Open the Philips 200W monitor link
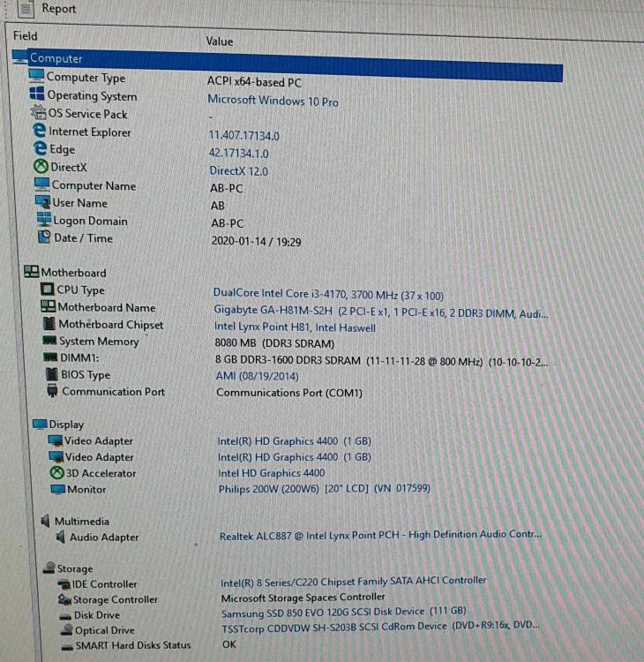Viewport: 644px width, 662px height. 324,488
